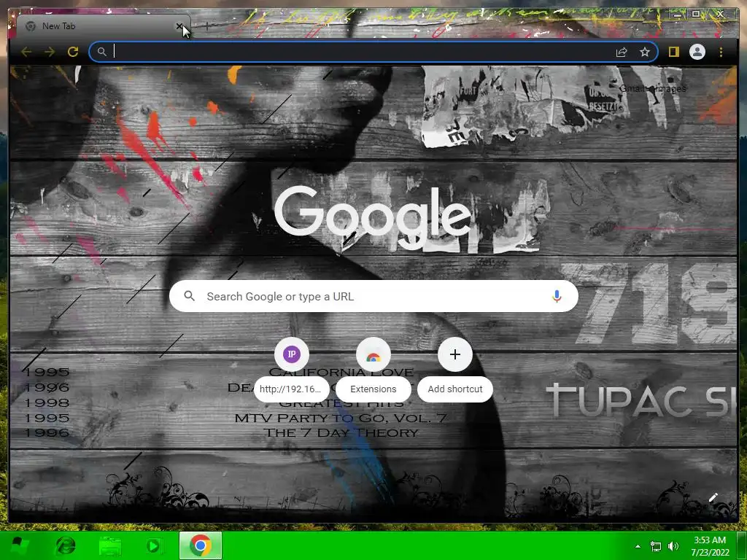Maximize the Chrome window

[696, 15]
